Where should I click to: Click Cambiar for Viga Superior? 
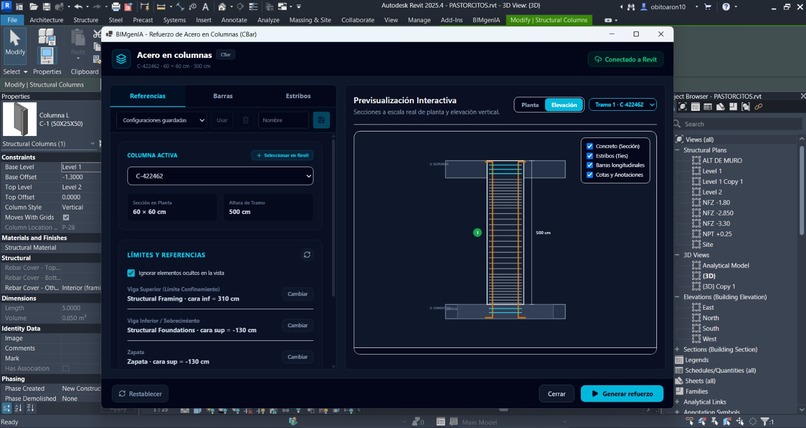pos(298,294)
